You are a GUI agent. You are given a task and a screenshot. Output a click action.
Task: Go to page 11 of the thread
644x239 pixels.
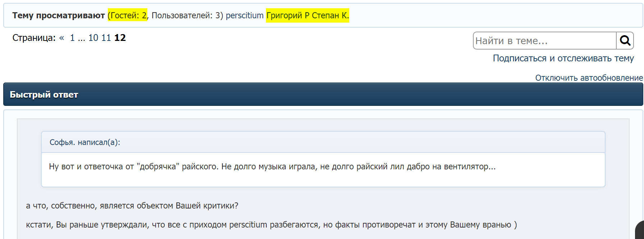pyautogui.click(x=106, y=37)
